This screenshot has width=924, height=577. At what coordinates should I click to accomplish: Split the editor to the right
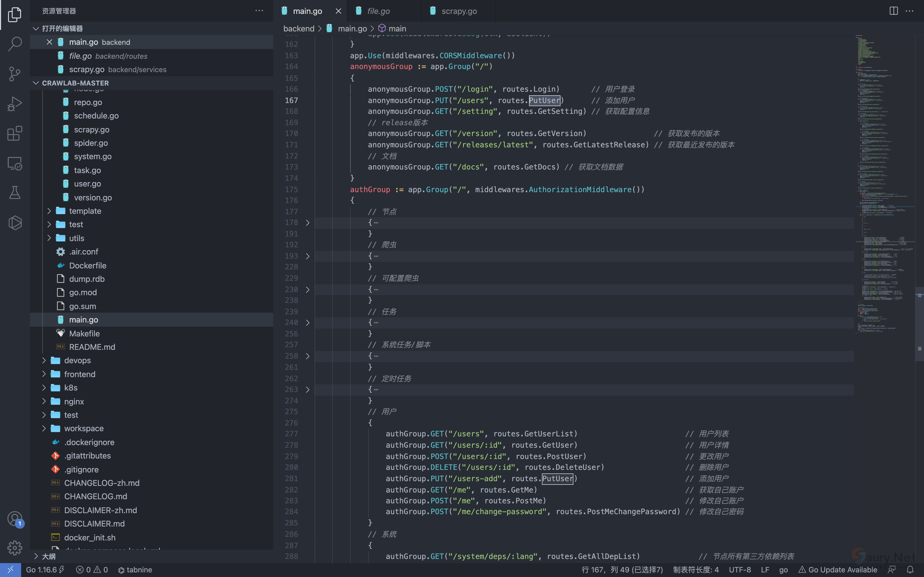(x=894, y=11)
